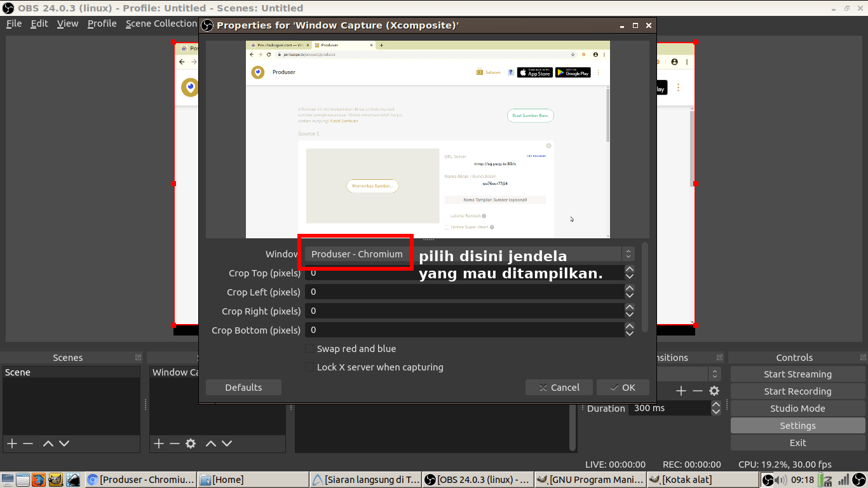This screenshot has height=488, width=868.
Task: Select Scene in the Scenes list
Action: coord(71,372)
